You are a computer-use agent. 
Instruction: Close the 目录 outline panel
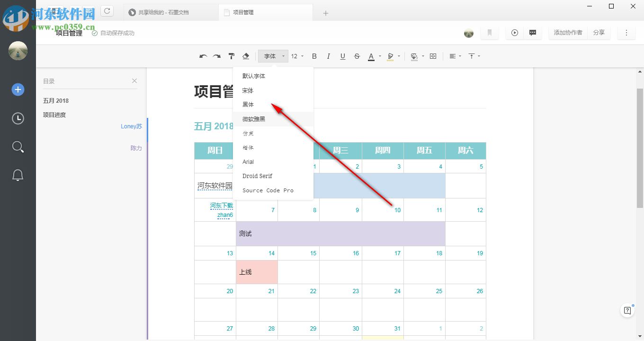coord(134,81)
